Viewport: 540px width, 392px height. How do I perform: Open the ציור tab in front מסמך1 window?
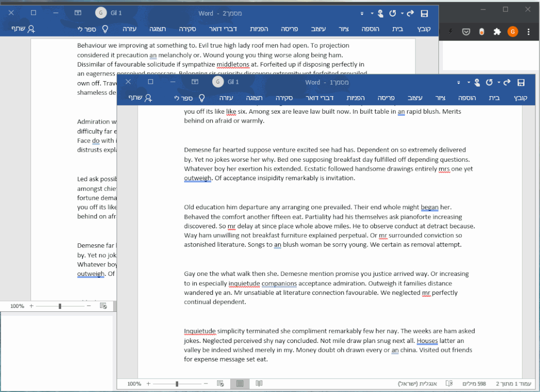440,98
